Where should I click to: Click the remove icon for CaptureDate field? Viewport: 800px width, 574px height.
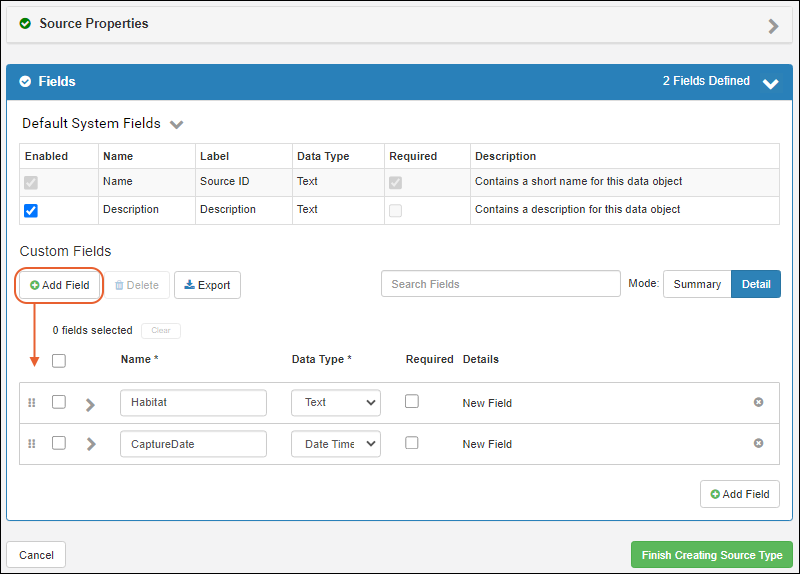pos(758,443)
